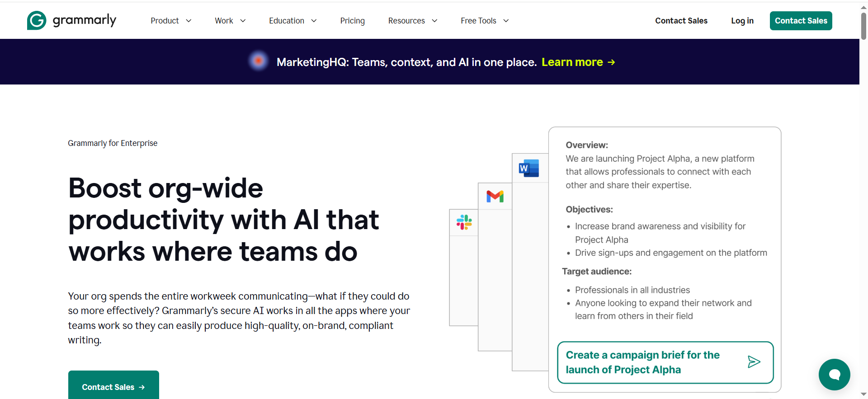Go to the Pricing page
Viewport: 868px width, 399px height.
[352, 21]
